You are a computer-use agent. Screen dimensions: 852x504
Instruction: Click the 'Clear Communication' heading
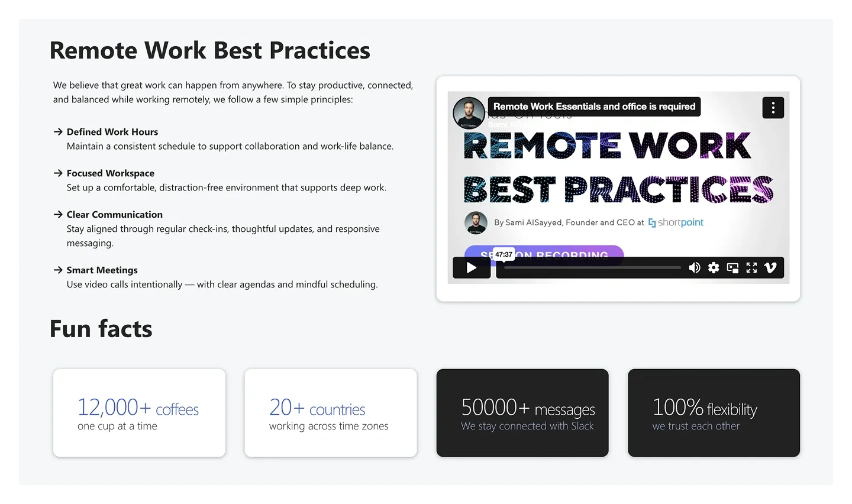(x=115, y=215)
